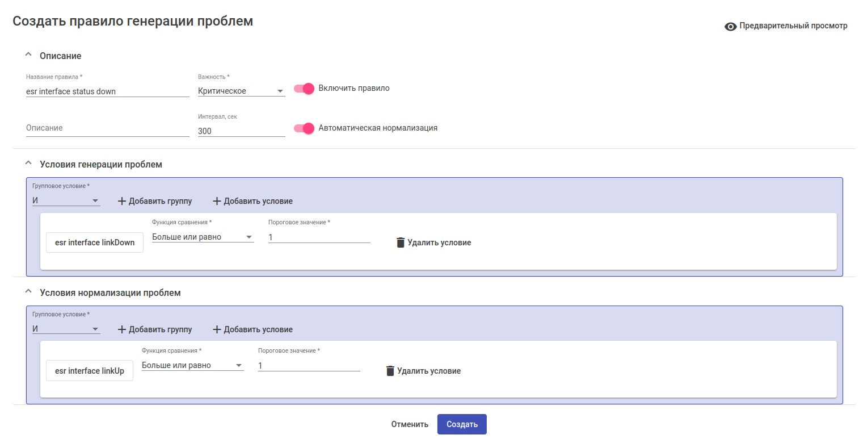This screenshot has width=868, height=443.
Task: Toggle the 'Включить правило' switch
Action: click(x=304, y=89)
